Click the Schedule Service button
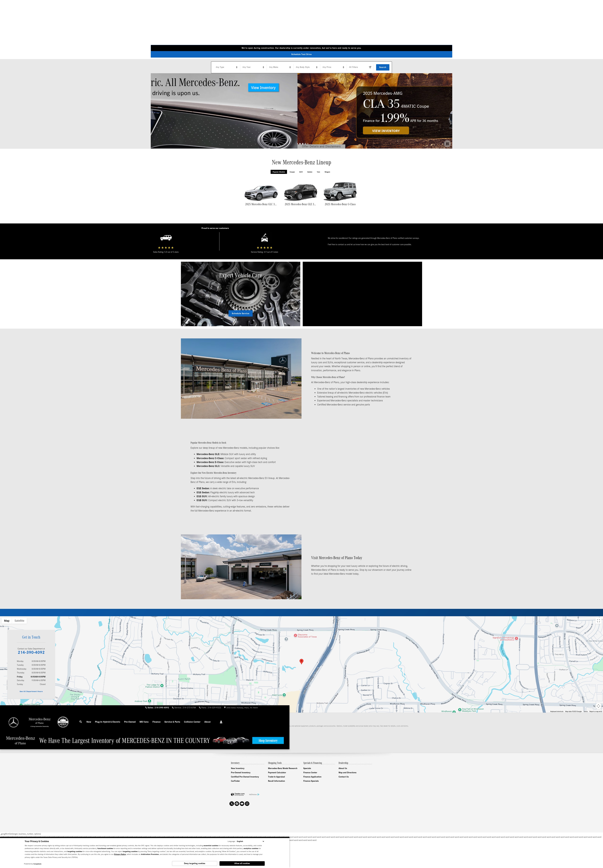603x868 pixels. point(240,313)
